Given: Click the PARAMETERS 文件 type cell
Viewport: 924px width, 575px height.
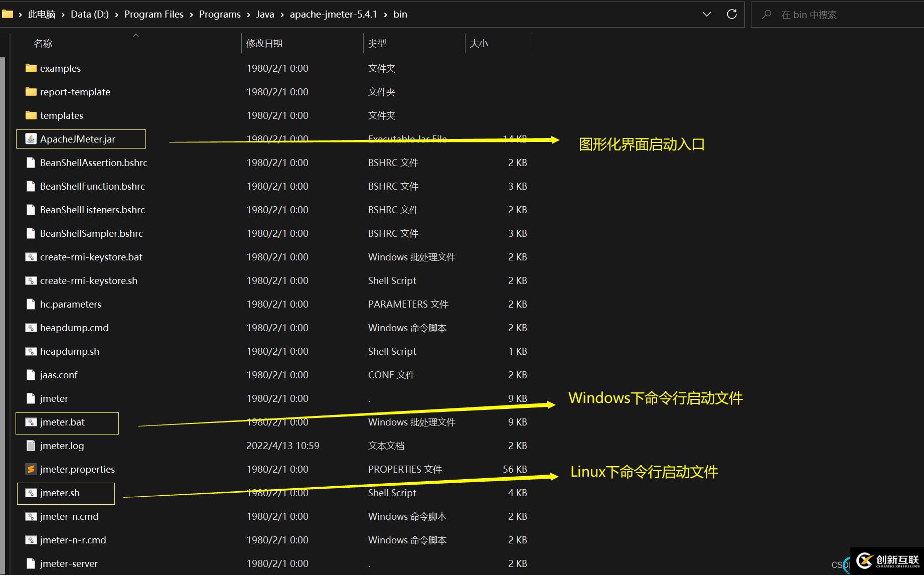Looking at the screenshot, I should click(408, 304).
